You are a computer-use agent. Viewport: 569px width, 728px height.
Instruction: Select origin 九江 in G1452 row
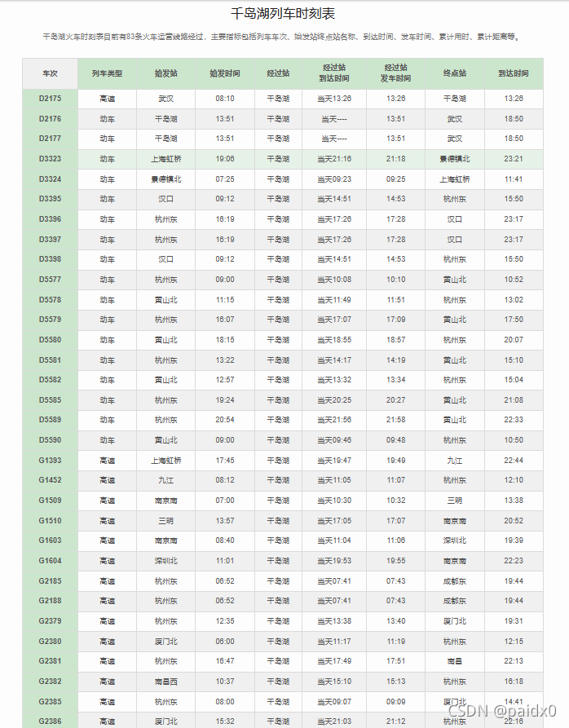[x=166, y=480]
